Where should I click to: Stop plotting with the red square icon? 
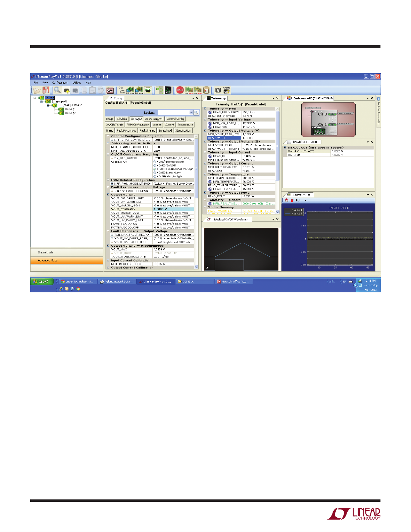click(292, 200)
